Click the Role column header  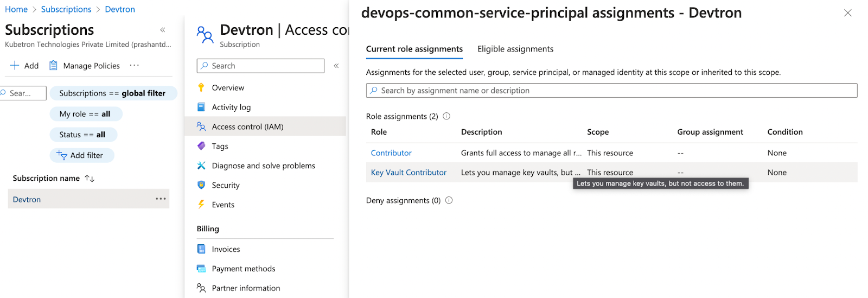click(379, 132)
